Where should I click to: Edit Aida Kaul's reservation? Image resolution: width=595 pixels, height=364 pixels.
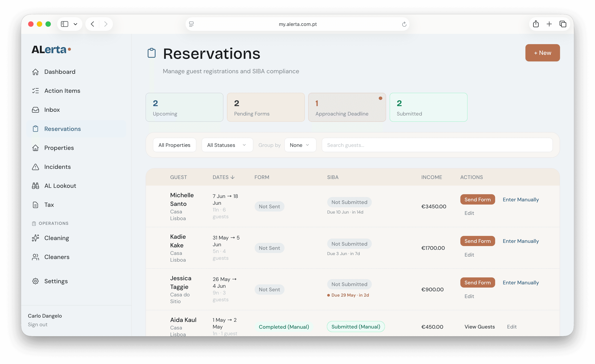[x=512, y=327]
